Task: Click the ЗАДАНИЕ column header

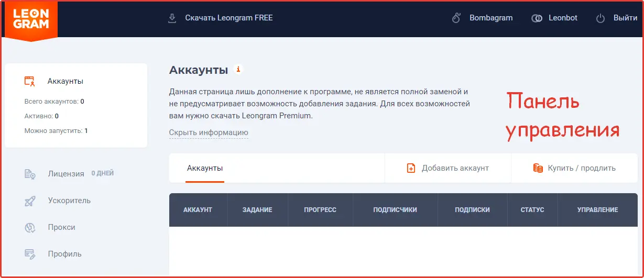Action: (257, 210)
